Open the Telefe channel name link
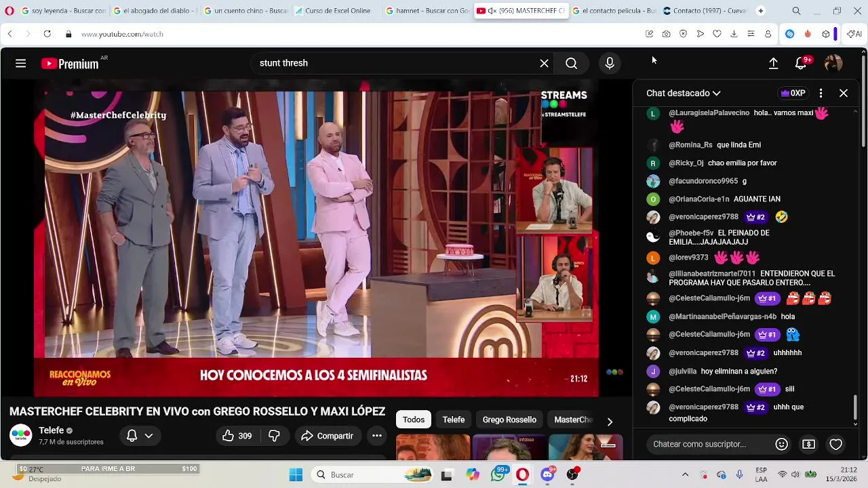Screen dimensions: 868x488 [52, 430]
